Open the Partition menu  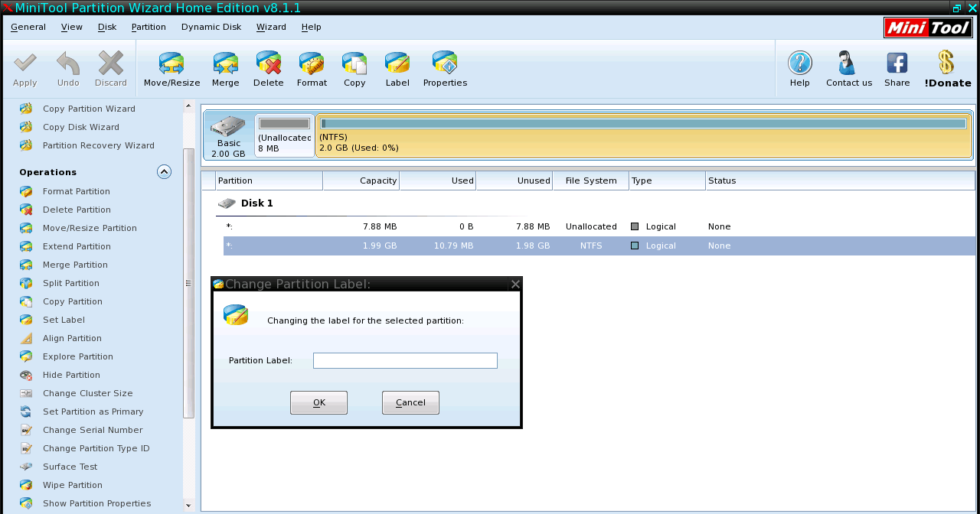tap(149, 27)
